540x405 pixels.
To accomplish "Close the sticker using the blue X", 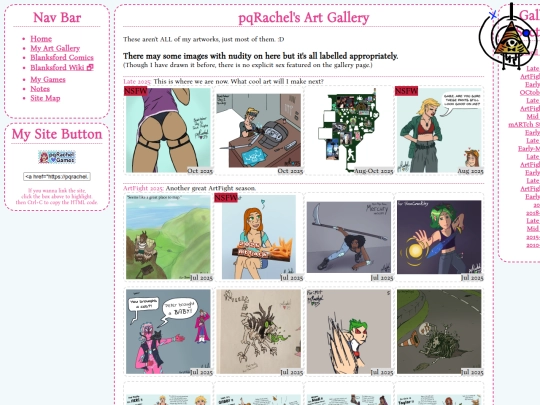I will pos(493,15).
